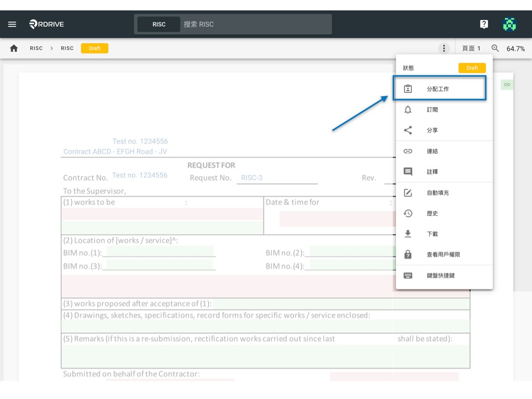Click the autofill edit icon

tap(408, 193)
